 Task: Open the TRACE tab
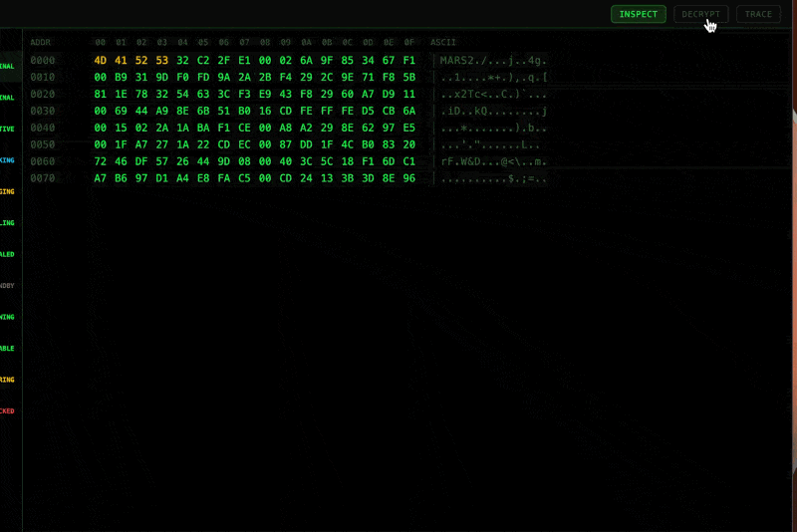[x=758, y=14]
